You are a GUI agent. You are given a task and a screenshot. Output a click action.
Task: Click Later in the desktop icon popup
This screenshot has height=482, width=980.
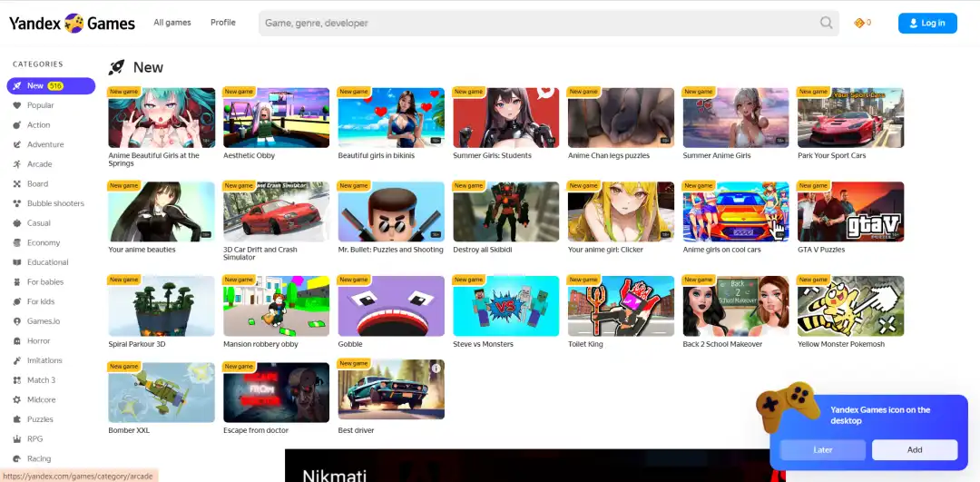coord(822,449)
